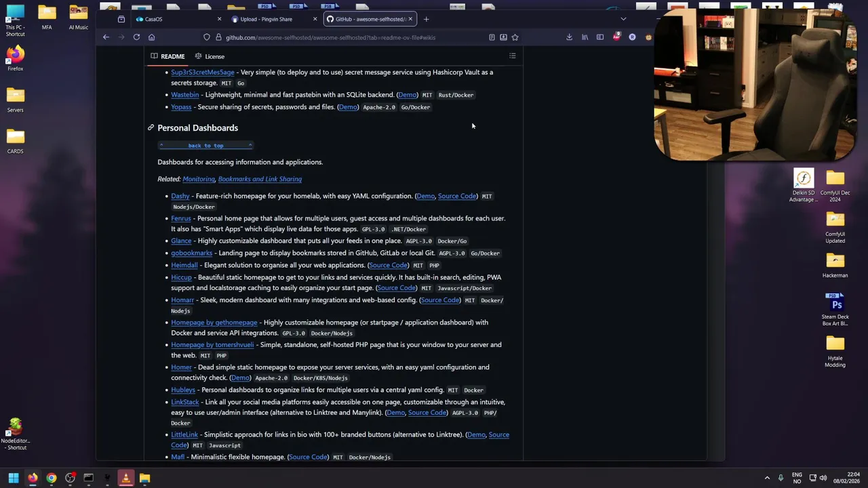The height and width of the screenshot is (488, 868).
Task: Close the CasaOS tab
Action: pos(220,19)
